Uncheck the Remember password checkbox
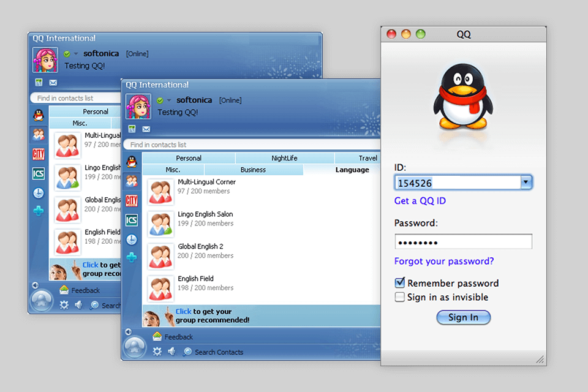 (x=400, y=282)
